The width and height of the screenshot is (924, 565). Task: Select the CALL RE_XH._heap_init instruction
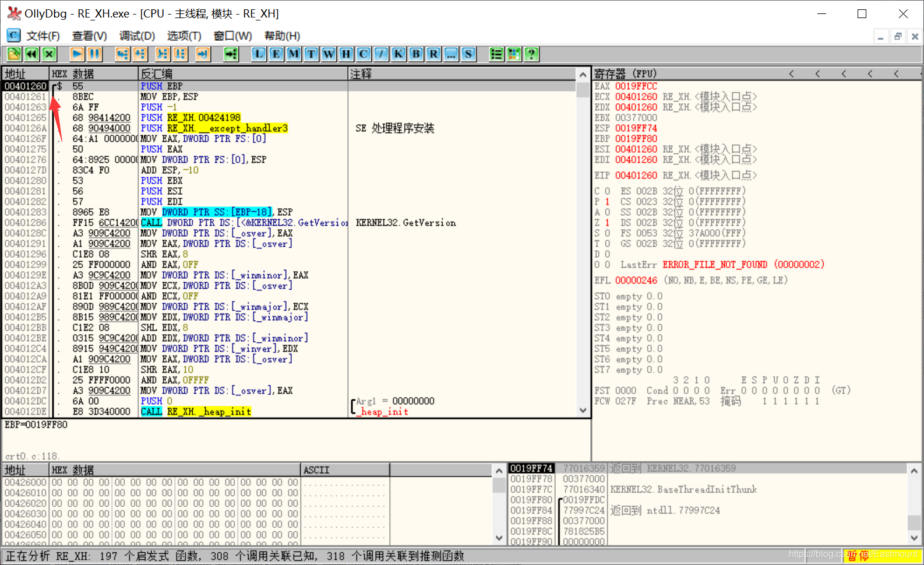click(196, 412)
